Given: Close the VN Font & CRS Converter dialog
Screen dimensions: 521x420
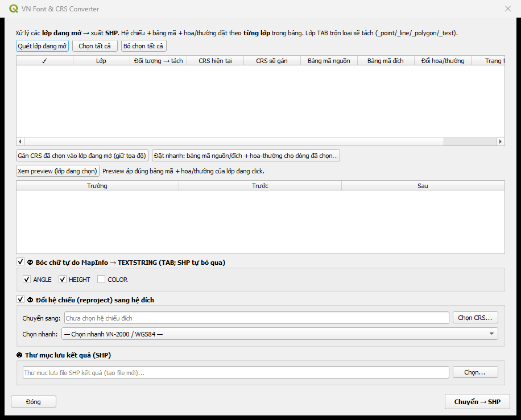Looking at the screenshot, I should point(508,9).
